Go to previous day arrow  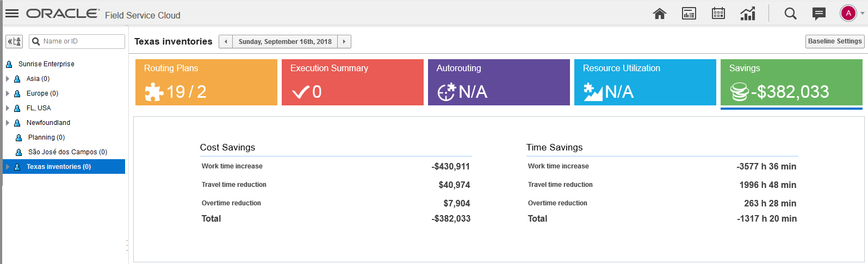[x=226, y=42]
